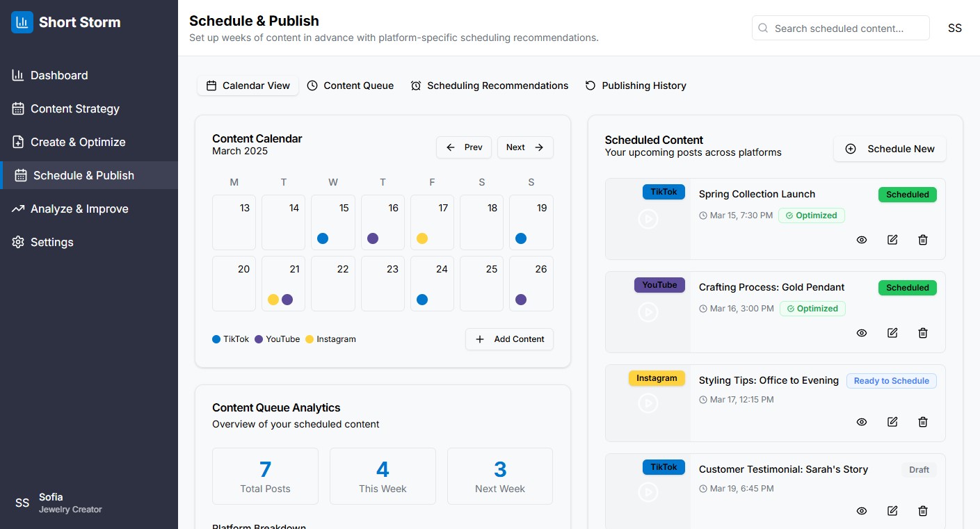980x529 pixels.
Task: Advance calendar to the next month
Action: pyautogui.click(x=525, y=147)
